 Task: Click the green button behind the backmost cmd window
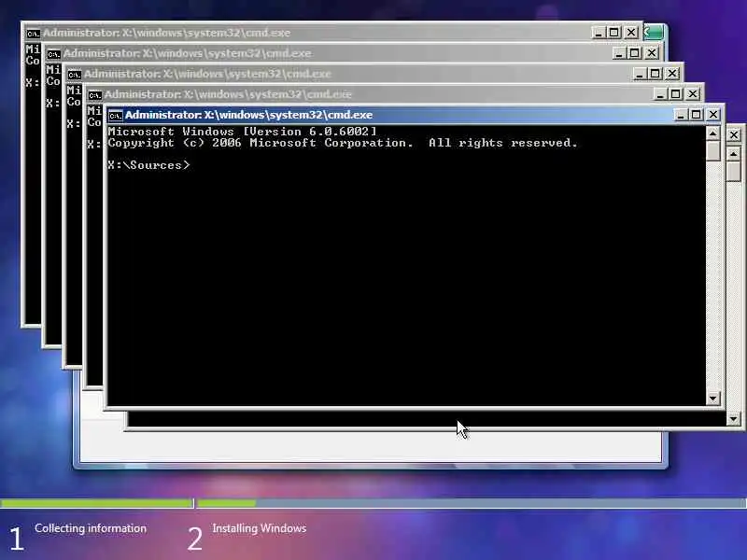[654, 33]
